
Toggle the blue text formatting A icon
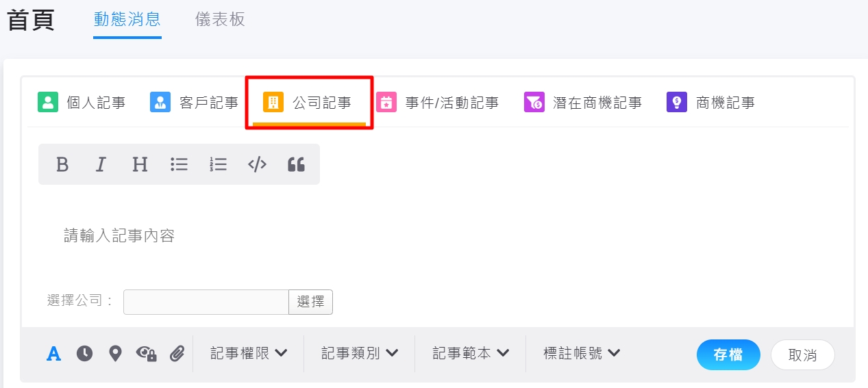pyautogui.click(x=53, y=354)
